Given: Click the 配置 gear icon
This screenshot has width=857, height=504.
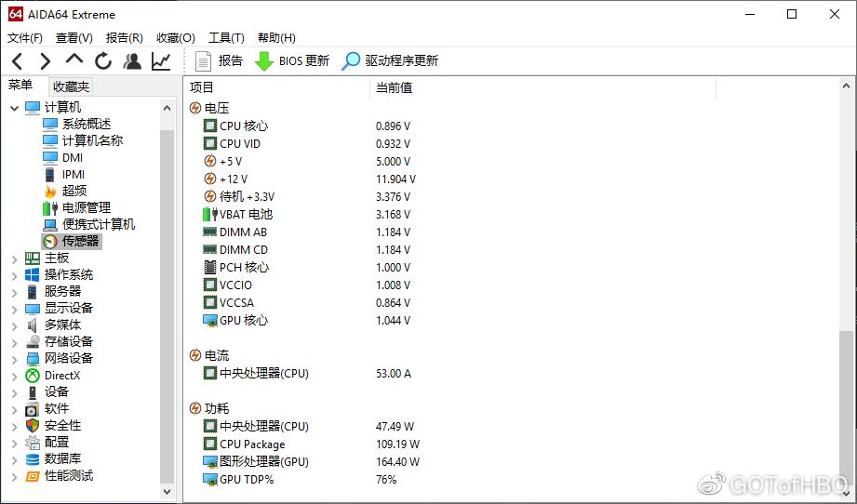Looking at the screenshot, I should [x=33, y=443].
